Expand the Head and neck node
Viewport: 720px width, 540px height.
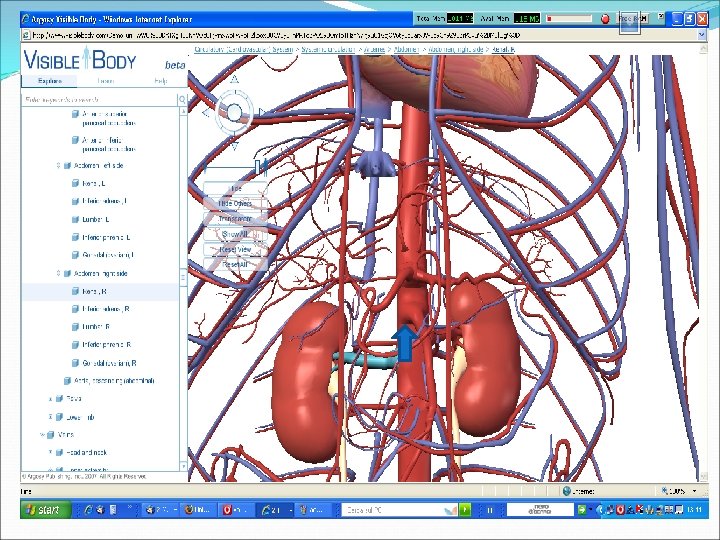point(51,452)
